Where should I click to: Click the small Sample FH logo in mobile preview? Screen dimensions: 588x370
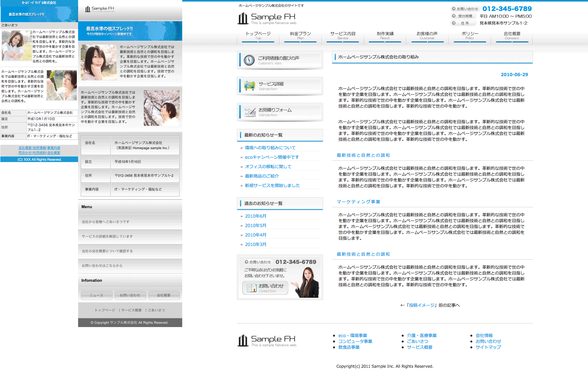pos(100,9)
